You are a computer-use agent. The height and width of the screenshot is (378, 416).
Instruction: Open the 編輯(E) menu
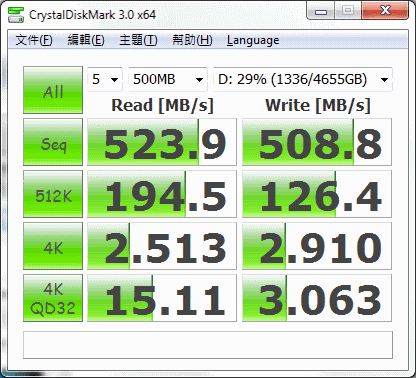point(86,40)
